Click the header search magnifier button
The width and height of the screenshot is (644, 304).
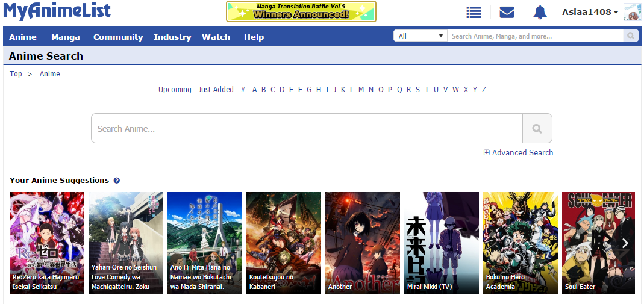click(631, 36)
